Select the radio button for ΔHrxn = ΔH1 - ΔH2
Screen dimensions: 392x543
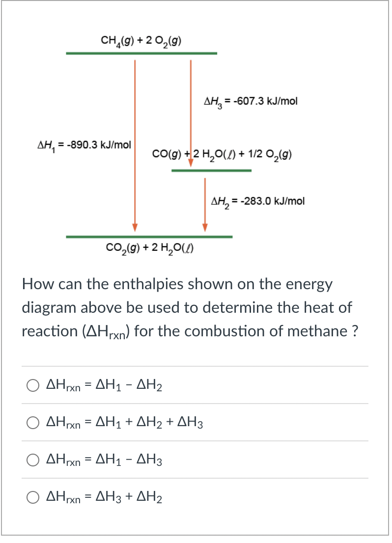[33, 385]
